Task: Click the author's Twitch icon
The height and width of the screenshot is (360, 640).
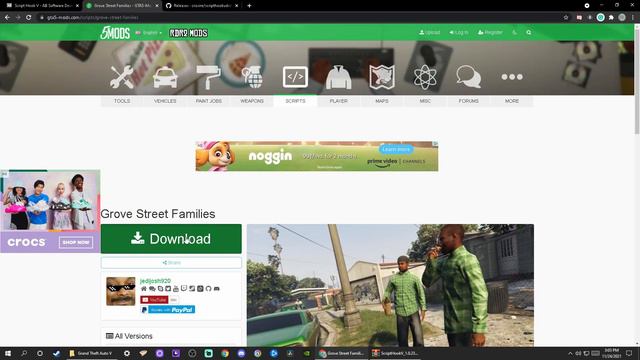Action: coord(184,289)
